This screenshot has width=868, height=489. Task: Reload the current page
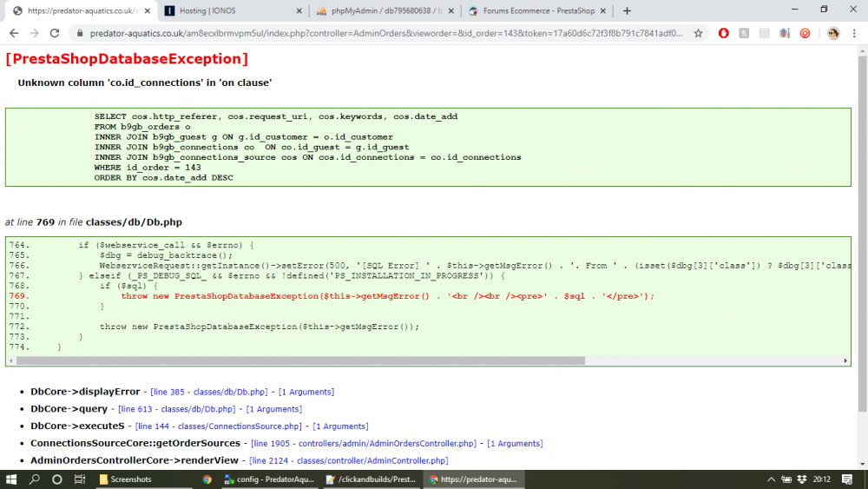point(54,33)
